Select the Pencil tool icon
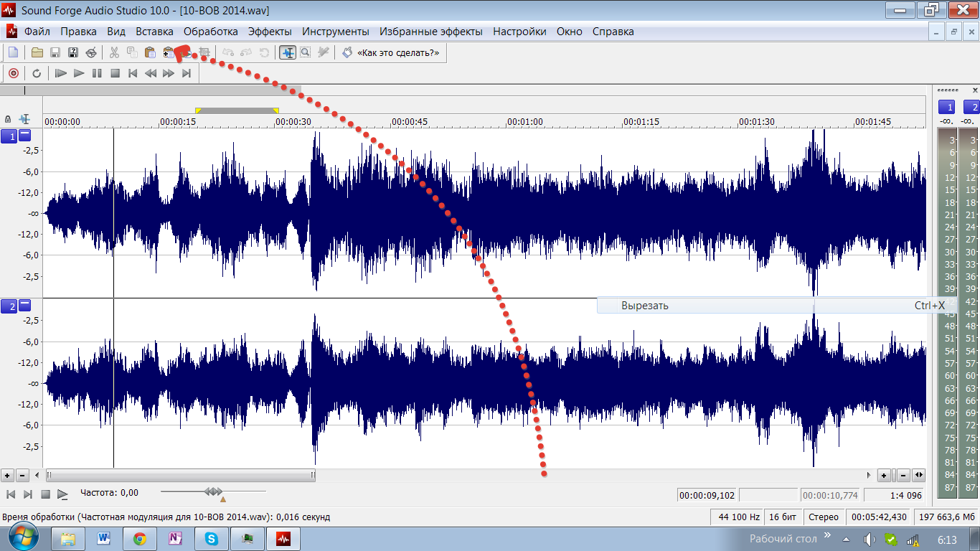 [x=323, y=52]
